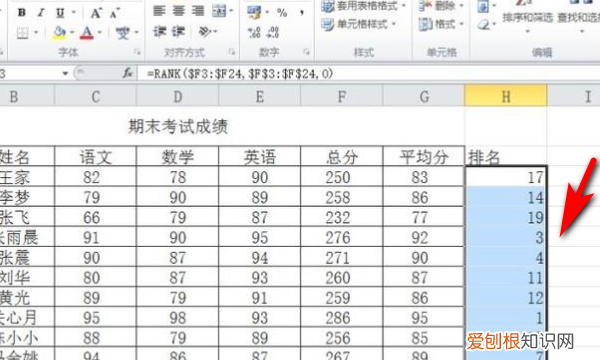
Task: Open the borders dropdown arrow
Action: pyautogui.click(x=36, y=33)
